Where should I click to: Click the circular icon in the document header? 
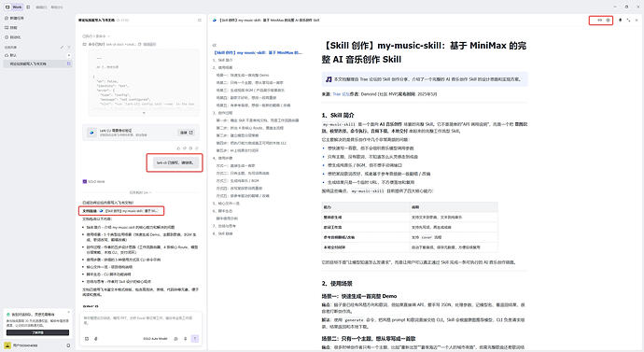[x=608, y=20]
